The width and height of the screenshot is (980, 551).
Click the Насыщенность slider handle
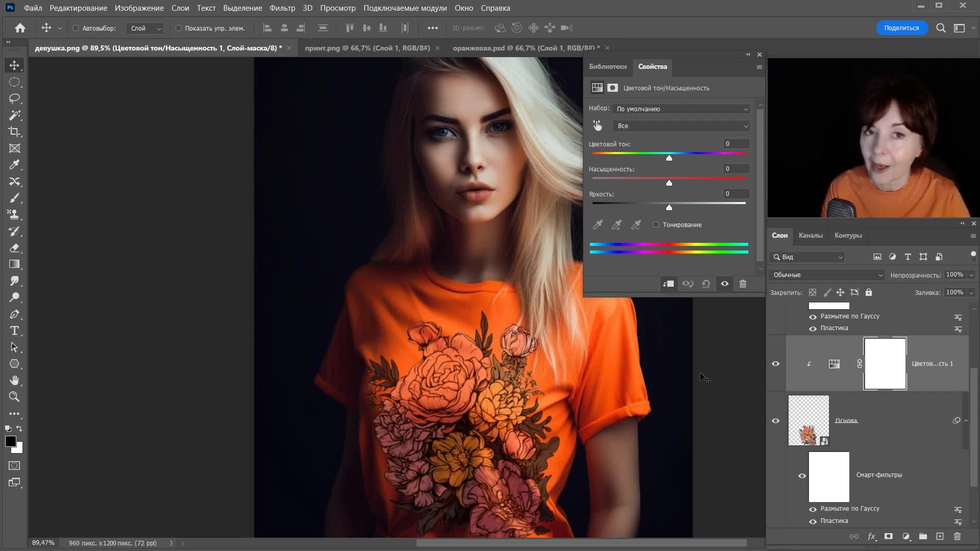click(669, 183)
